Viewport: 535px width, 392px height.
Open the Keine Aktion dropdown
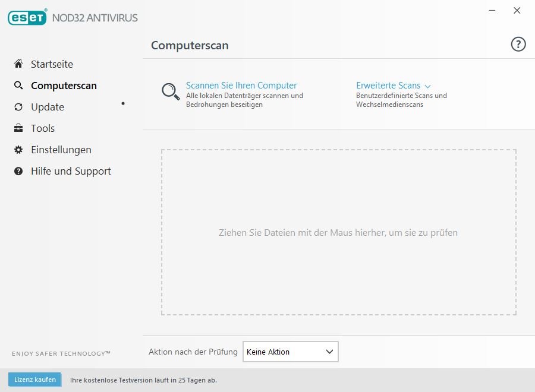(x=290, y=352)
